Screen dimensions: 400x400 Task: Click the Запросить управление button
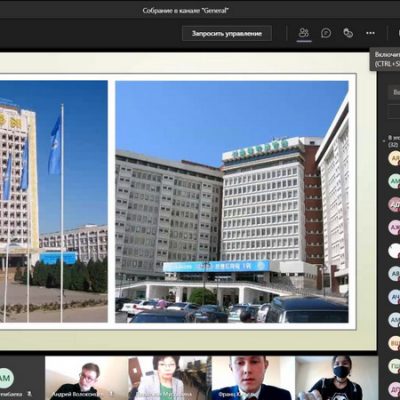tap(227, 34)
